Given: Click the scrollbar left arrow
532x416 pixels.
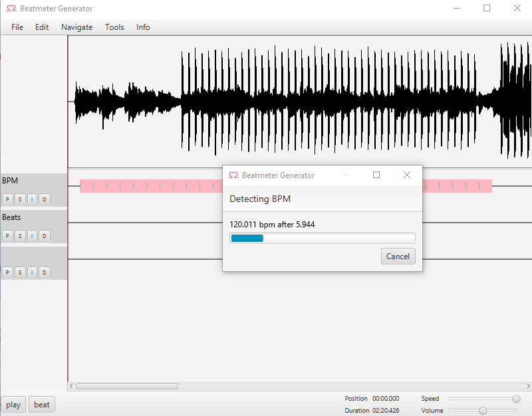Looking at the screenshot, I should [x=71, y=387].
